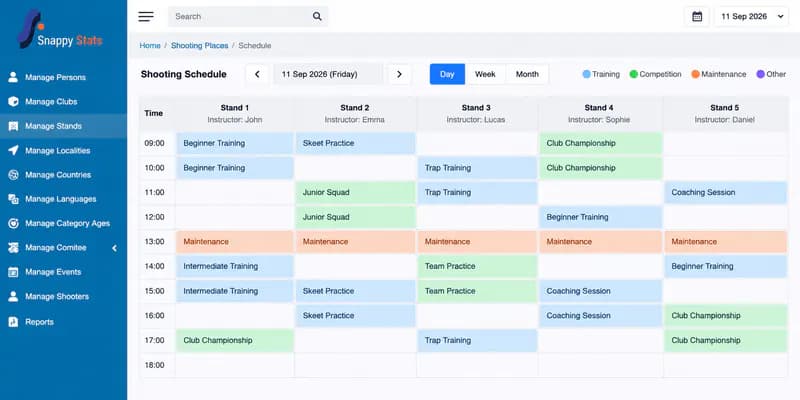Open 10:00 Trap Training on Stand 3

478,168
